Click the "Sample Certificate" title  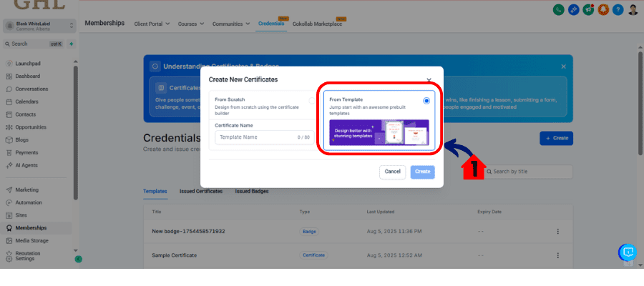pyautogui.click(x=174, y=255)
